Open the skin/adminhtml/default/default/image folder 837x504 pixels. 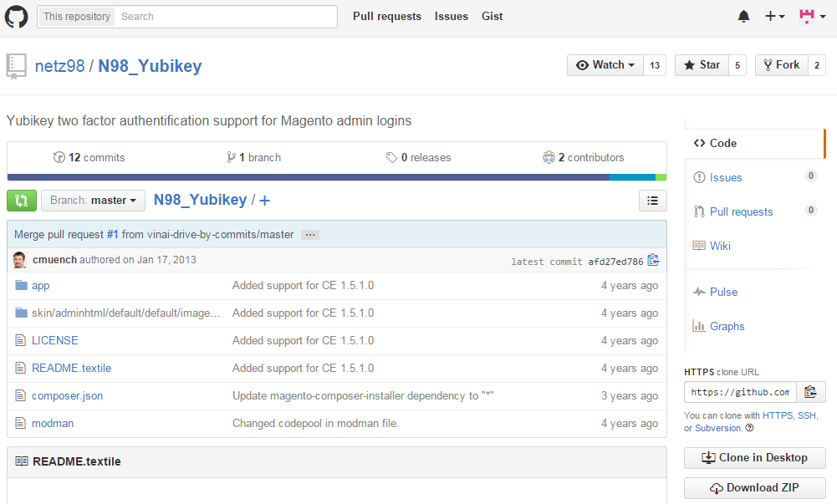pyautogui.click(x=125, y=313)
